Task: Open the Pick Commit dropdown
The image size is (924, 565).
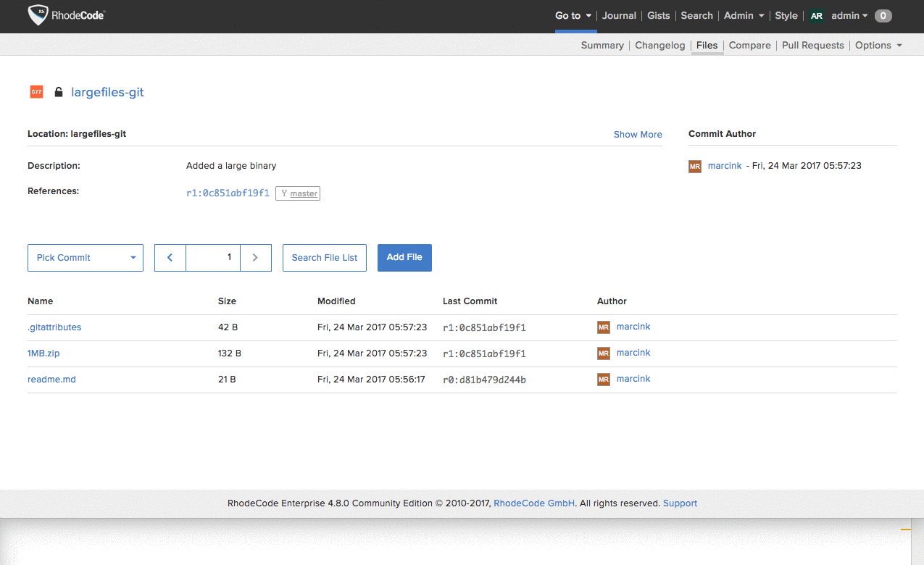Action: (x=86, y=257)
